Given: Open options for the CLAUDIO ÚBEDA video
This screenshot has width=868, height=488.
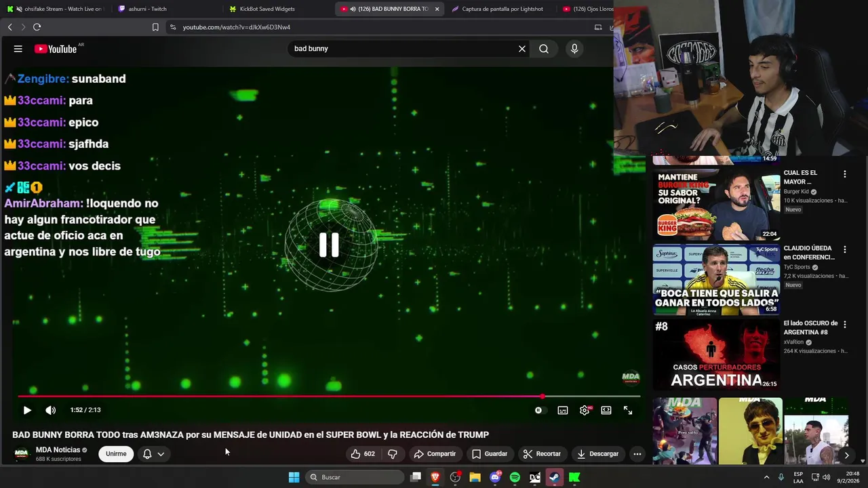Looking at the screenshot, I should point(844,249).
